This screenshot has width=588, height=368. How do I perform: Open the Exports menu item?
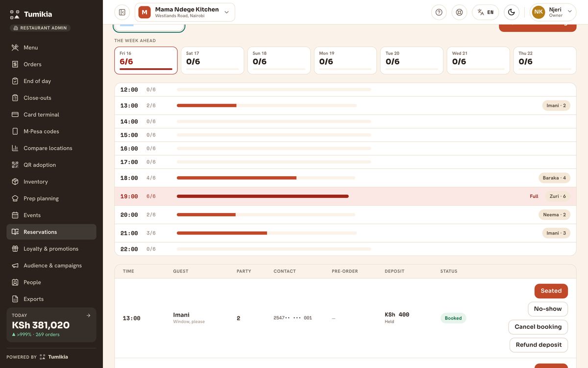(51, 299)
